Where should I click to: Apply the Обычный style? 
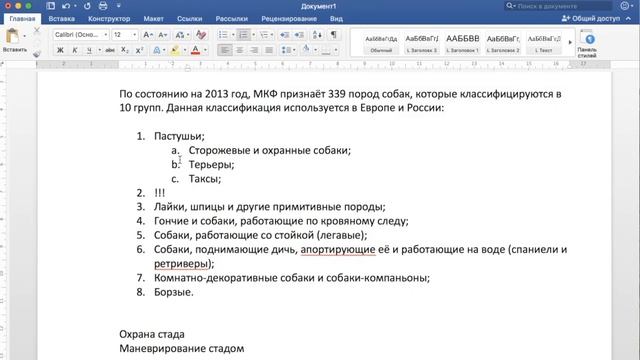[x=381, y=43]
